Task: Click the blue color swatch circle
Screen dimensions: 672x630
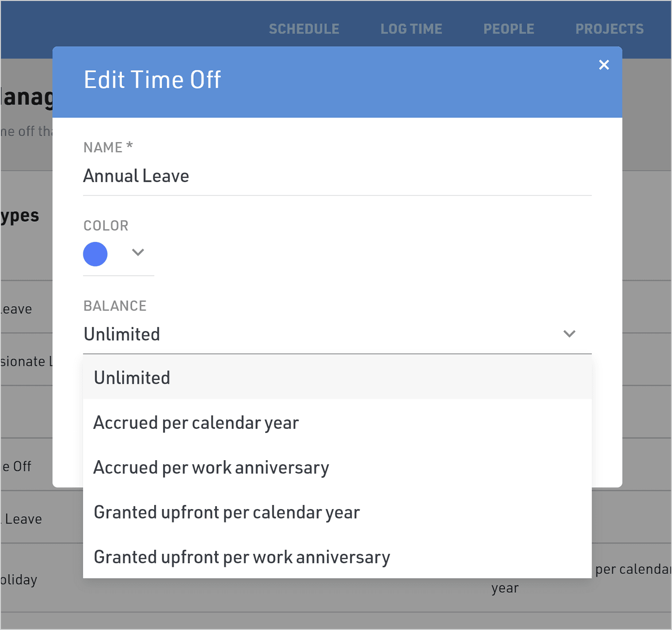Action: pos(95,254)
